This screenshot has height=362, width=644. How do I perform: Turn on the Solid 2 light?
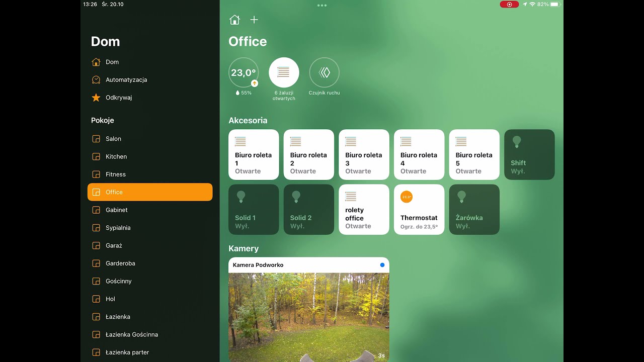309,210
